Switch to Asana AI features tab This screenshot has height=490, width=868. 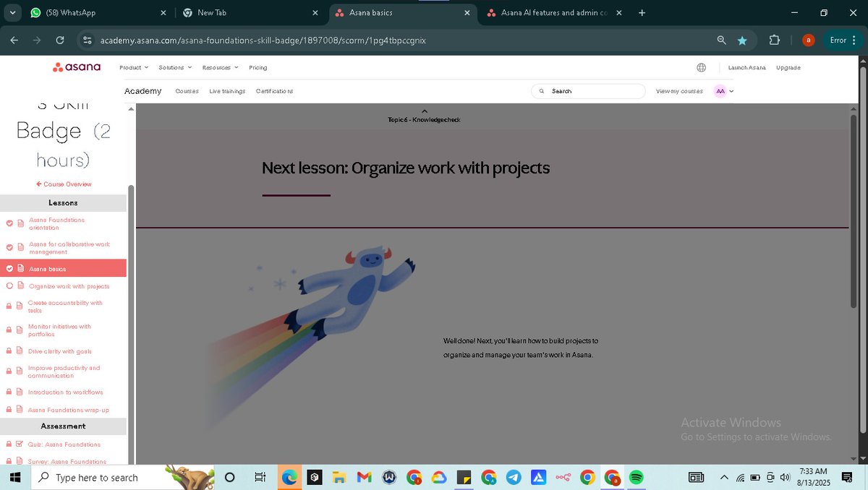pyautogui.click(x=553, y=12)
